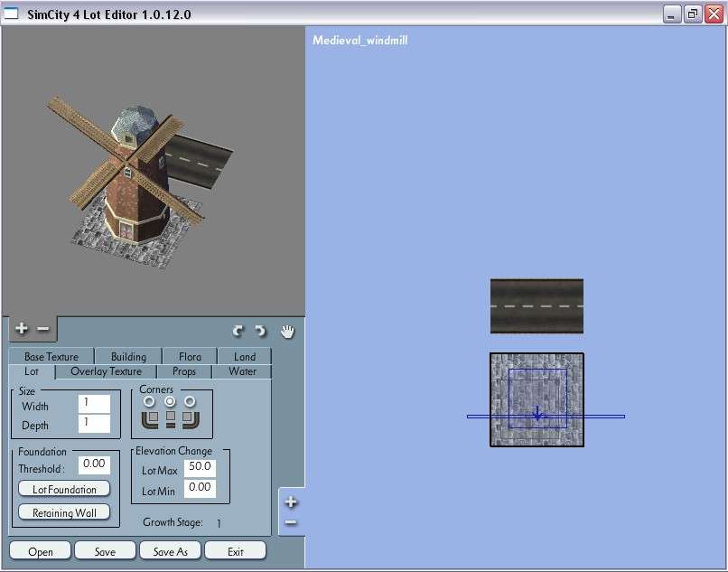Click the Medieval_windmill lot name
This screenshot has height=572, width=728.
[359, 41]
